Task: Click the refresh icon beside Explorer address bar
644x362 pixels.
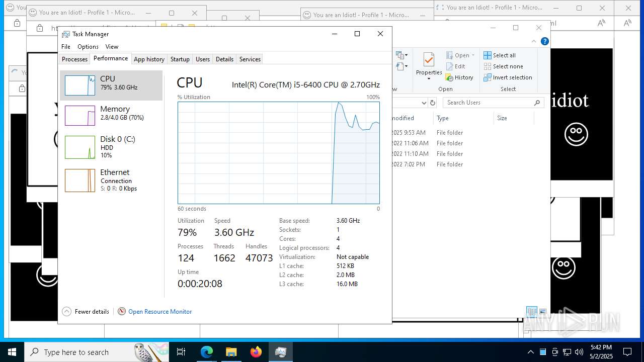Action: pyautogui.click(x=432, y=103)
